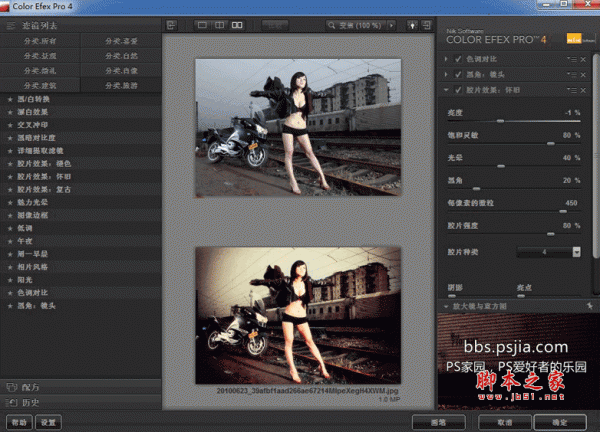
Task: Click the star icon beside 黑/白转换
Action: tap(10, 98)
